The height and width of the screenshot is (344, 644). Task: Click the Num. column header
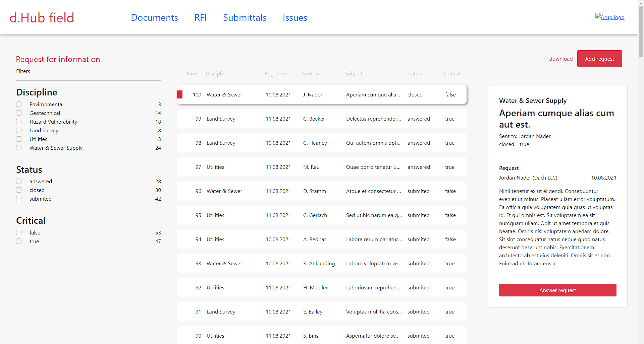pos(193,73)
